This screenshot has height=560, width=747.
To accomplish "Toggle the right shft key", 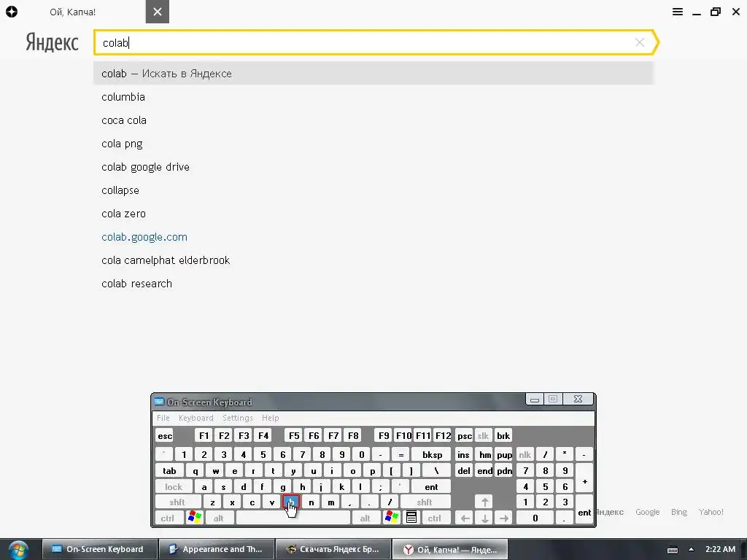I will (425, 502).
